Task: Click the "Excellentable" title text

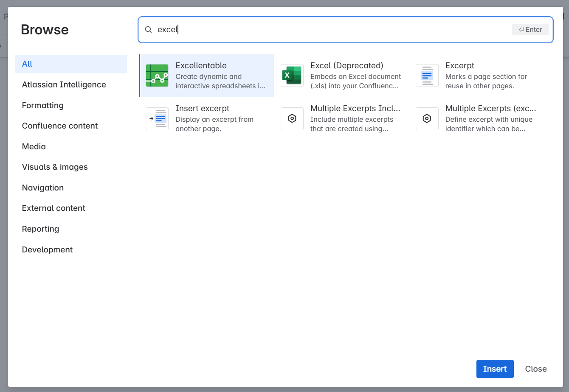Action: (x=201, y=65)
